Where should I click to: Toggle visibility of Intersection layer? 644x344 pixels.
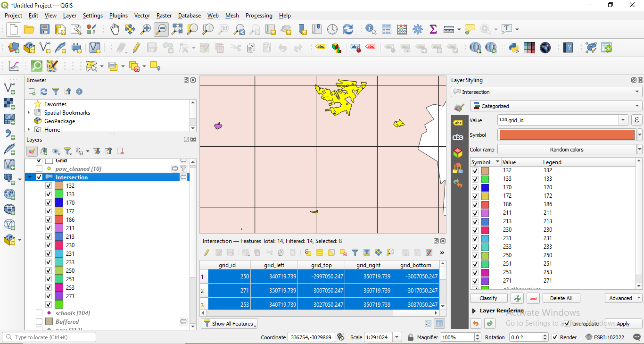point(39,177)
